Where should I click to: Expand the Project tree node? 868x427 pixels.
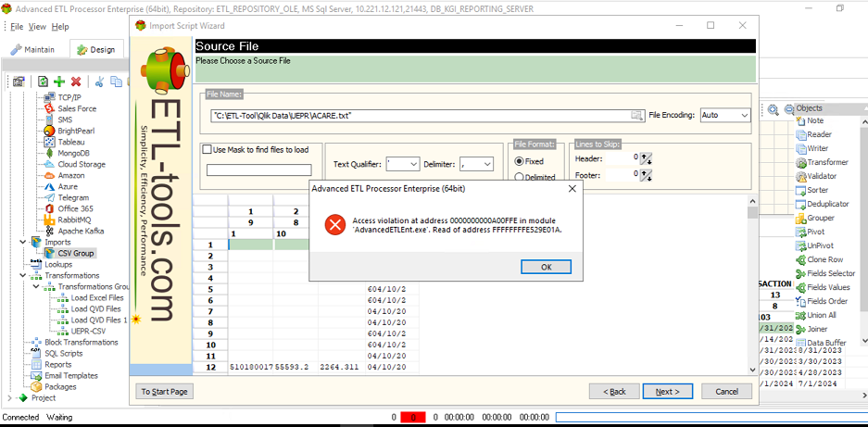pyautogui.click(x=9, y=397)
